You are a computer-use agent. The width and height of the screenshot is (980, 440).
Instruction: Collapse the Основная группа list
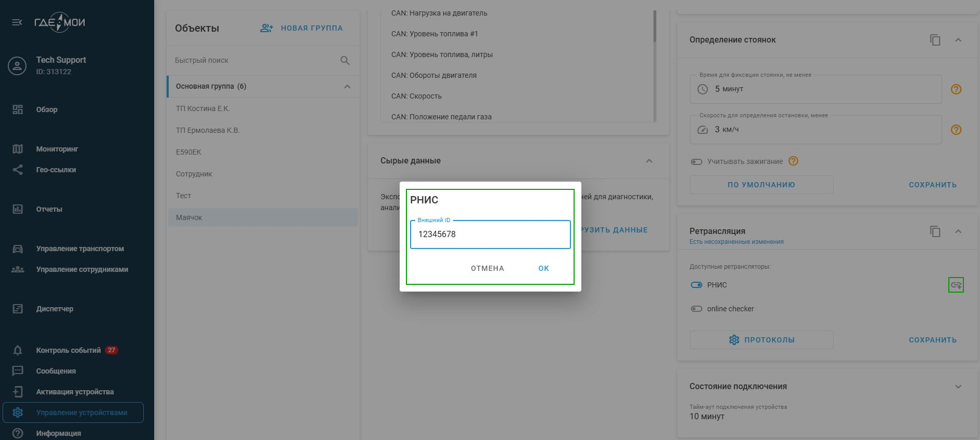coord(347,87)
